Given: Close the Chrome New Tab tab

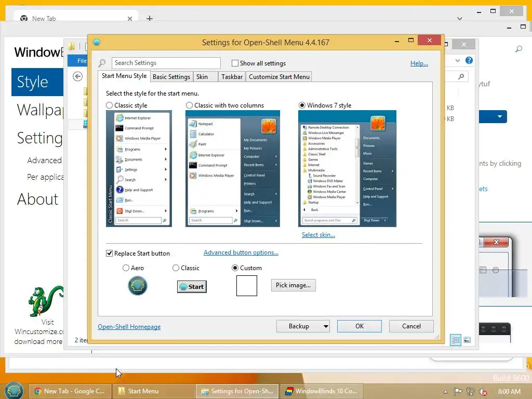Looking at the screenshot, I should (129, 19).
